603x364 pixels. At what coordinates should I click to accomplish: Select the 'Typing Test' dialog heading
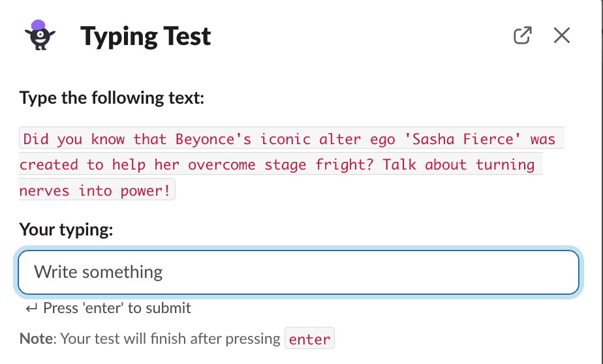point(146,37)
